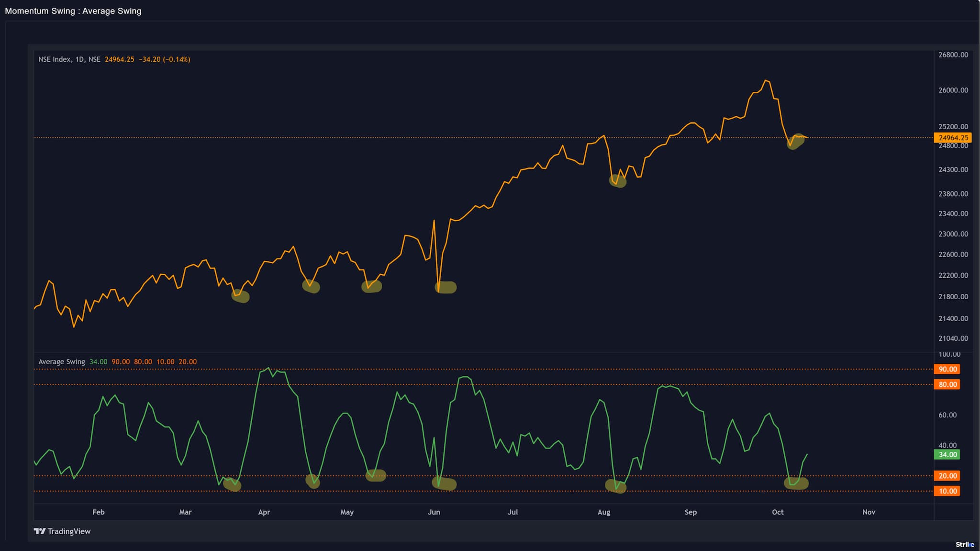
Task: Click the highlighted March price low marker
Action: 241,296
